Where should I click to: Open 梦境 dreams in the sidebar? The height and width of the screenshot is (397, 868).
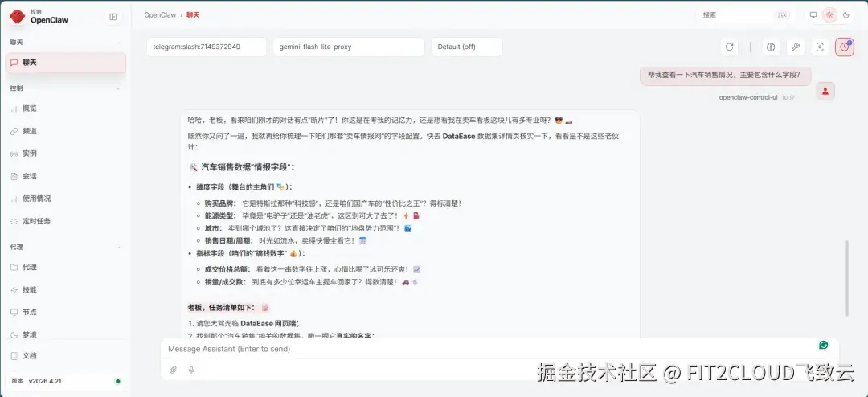[x=65, y=334]
